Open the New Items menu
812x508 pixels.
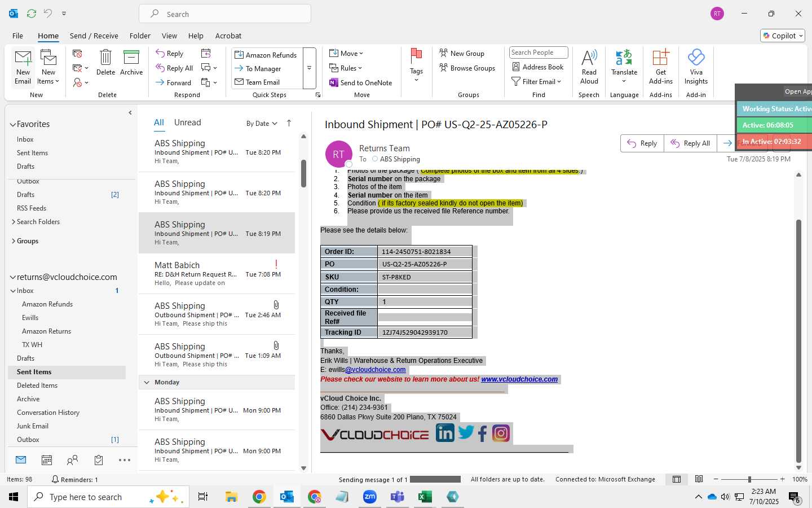48,67
